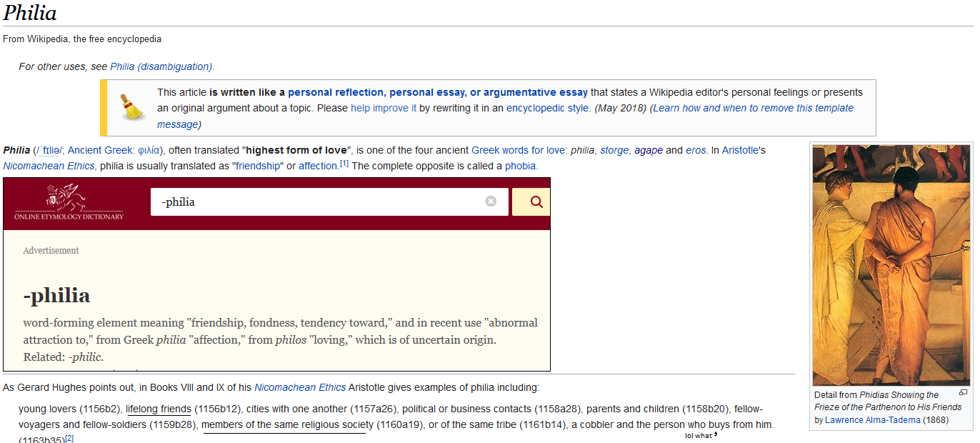Click the friendship link
Screen dimensions: 980x443
[x=259, y=166]
